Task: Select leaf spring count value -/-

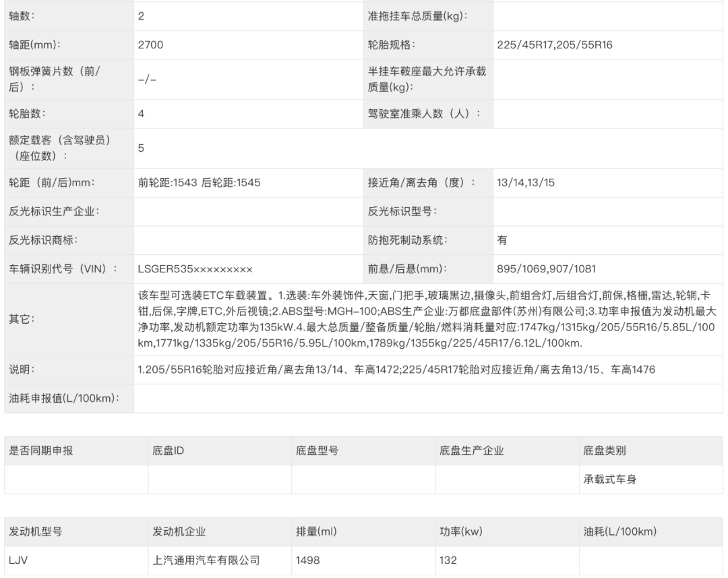Action: point(147,80)
